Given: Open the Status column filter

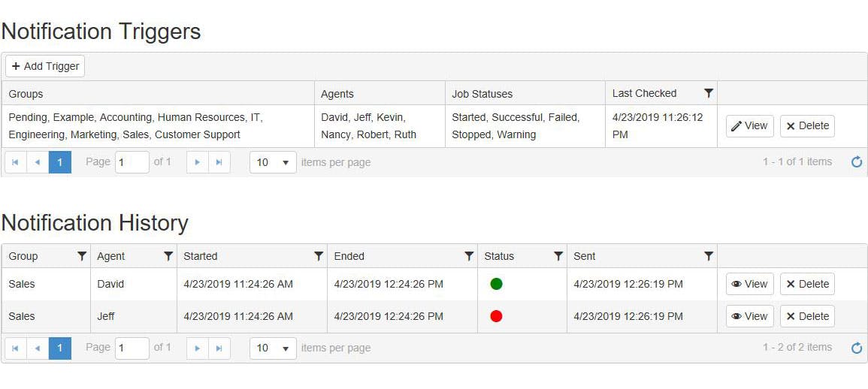Looking at the screenshot, I should 558,256.
